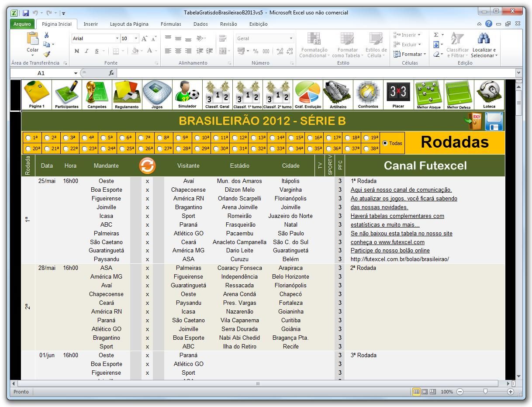Viewport: 532px width, 407px height.
Task: Open the font size dropdown
Action: [136, 38]
